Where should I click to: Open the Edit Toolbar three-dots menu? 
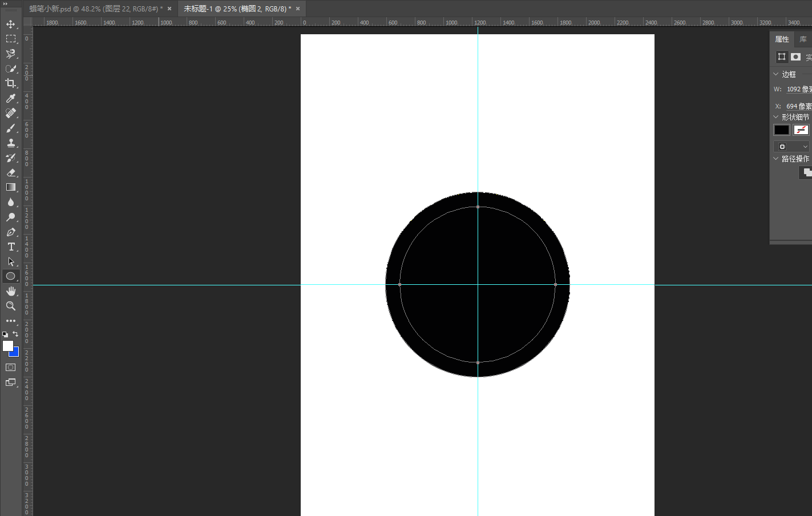click(x=10, y=321)
